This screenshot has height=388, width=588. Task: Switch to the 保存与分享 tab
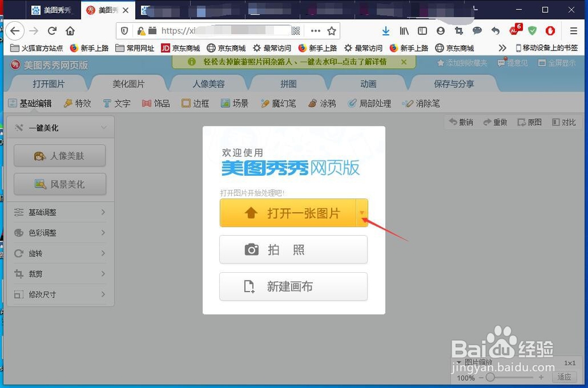(x=454, y=84)
